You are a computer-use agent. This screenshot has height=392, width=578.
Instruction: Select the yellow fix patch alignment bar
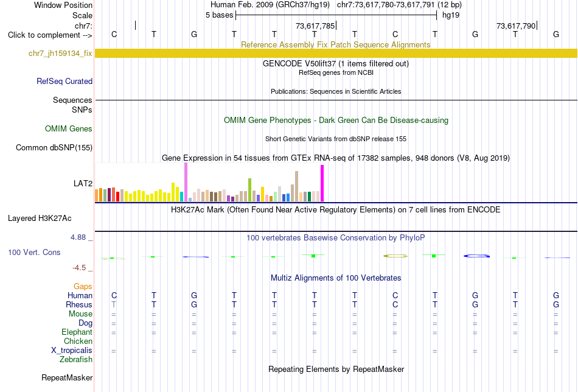coord(336,53)
